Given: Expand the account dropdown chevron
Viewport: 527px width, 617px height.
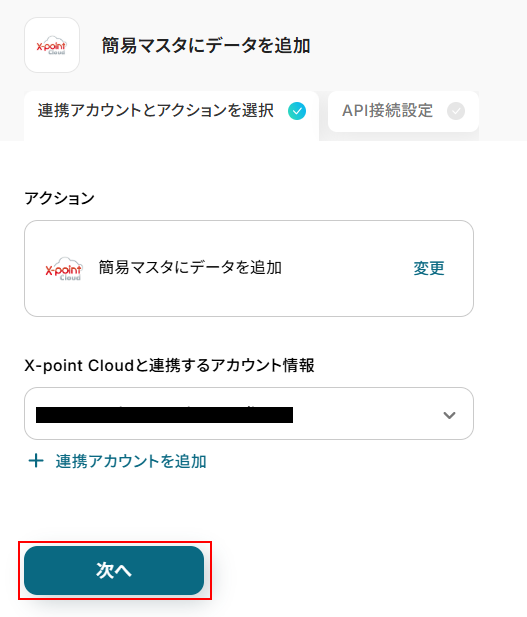Looking at the screenshot, I should click(449, 415).
